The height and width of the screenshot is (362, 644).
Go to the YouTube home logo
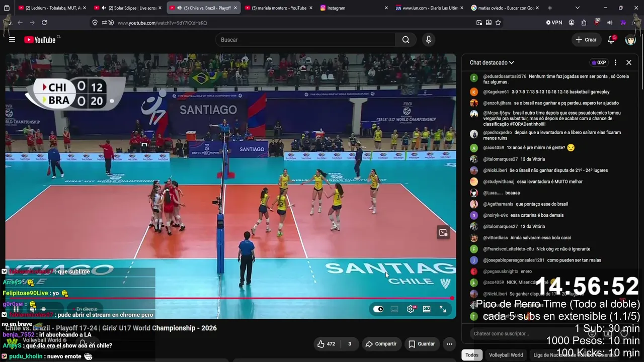(x=40, y=40)
